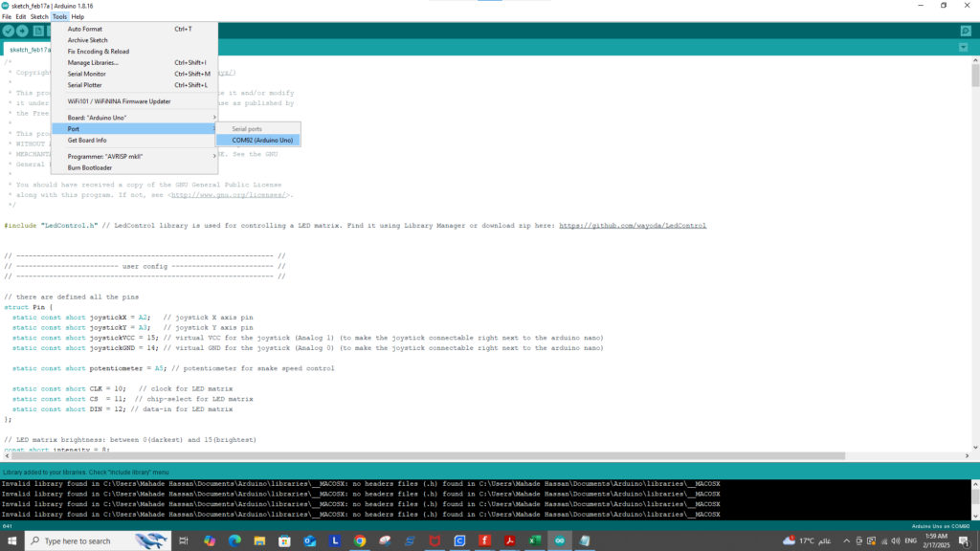This screenshot has height=551, width=980.
Task: Open McAfee from the taskbar
Action: click(x=435, y=541)
